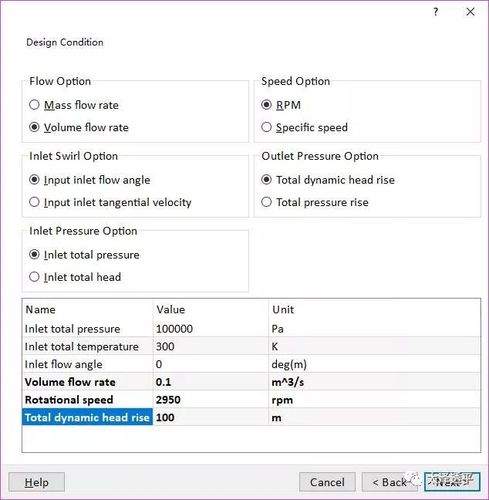Open Help for this dialog
489x500 pixels.
(x=37, y=482)
